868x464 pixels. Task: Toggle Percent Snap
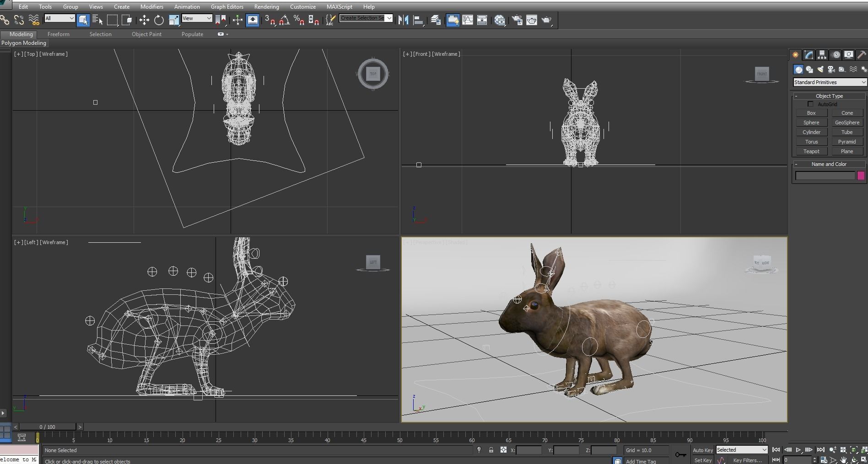tap(299, 20)
